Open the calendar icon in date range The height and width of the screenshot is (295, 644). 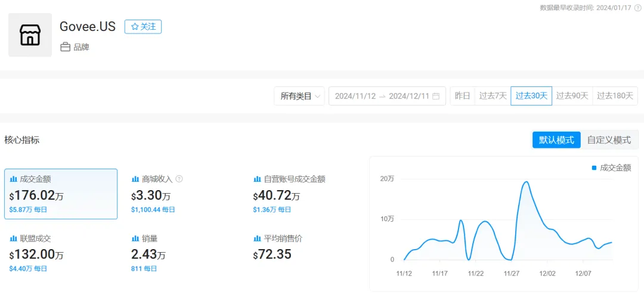(436, 96)
